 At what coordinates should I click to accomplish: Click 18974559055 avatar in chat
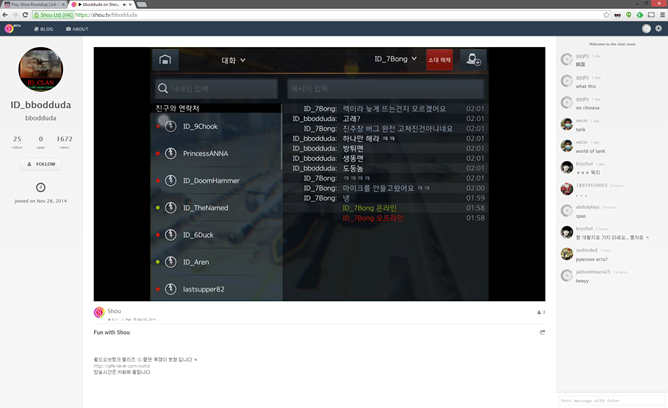[567, 189]
